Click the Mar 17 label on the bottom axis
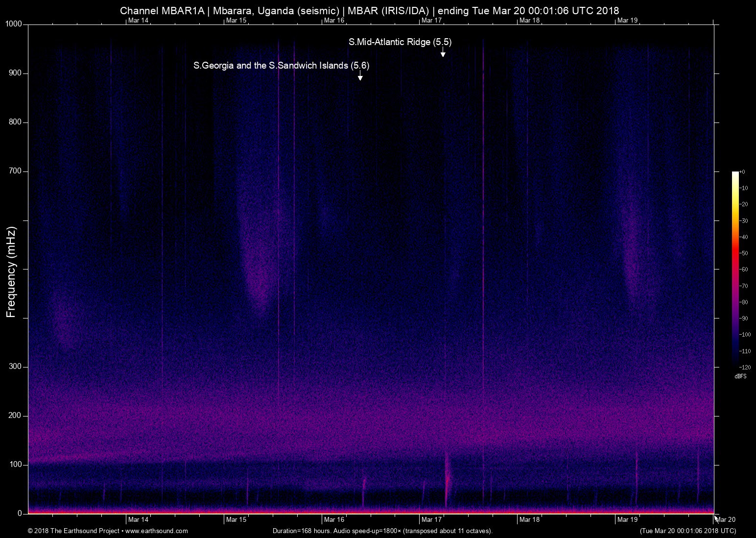This screenshot has width=756, height=538. 431,519
